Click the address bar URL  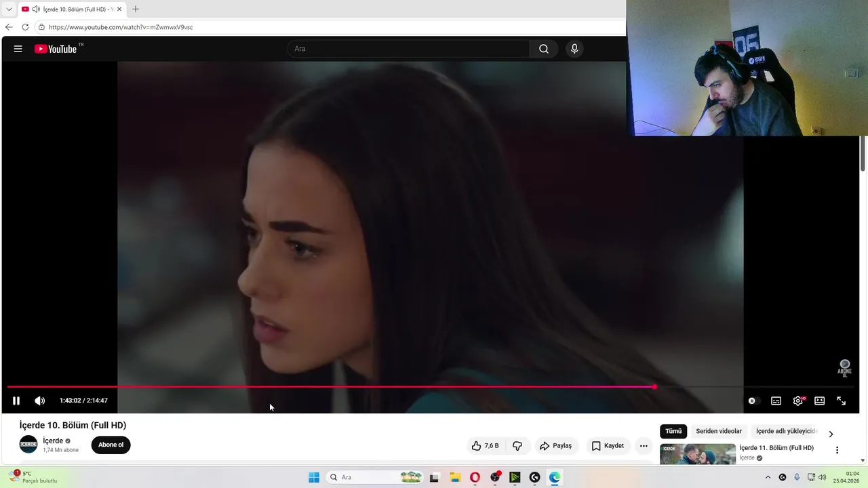tap(121, 27)
